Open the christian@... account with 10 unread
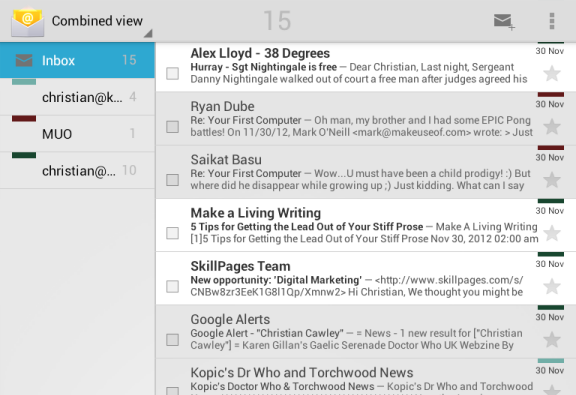Viewport: 576px width, 395px height. click(77, 170)
